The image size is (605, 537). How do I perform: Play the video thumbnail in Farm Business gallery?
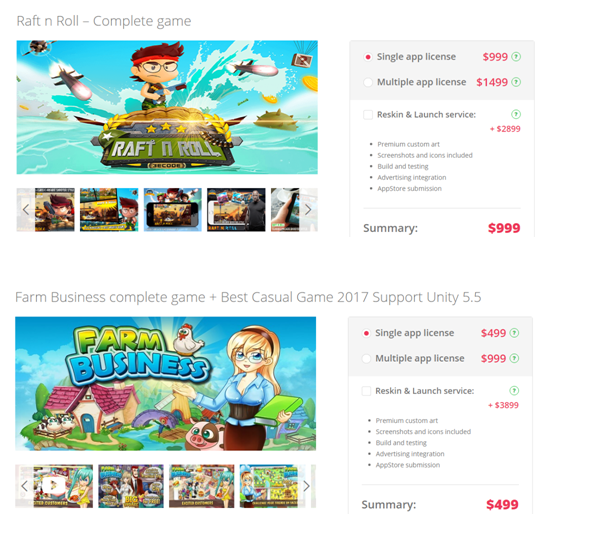pos(54,486)
